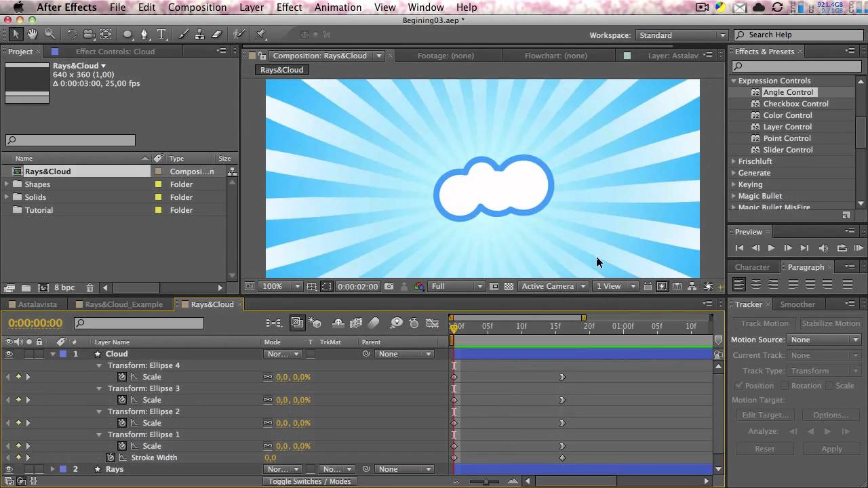The width and height of the screenshot is (868, 488).
Task: Select the Slider Control effect
Action: coord(787,150)
